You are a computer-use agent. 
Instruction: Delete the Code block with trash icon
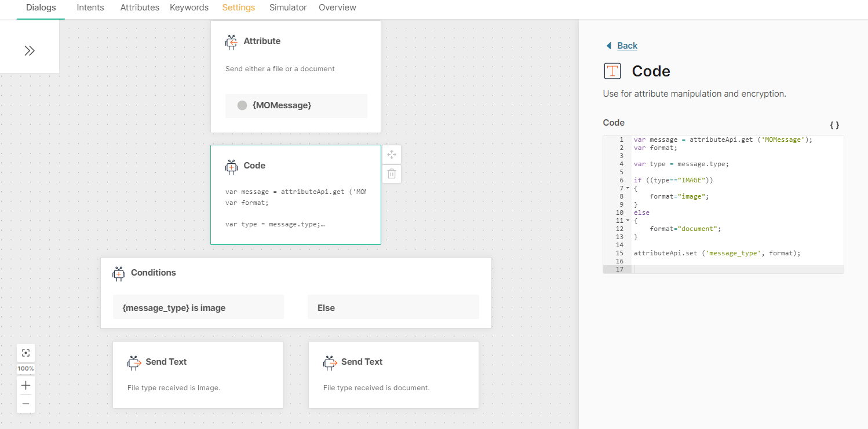(392, 174)
